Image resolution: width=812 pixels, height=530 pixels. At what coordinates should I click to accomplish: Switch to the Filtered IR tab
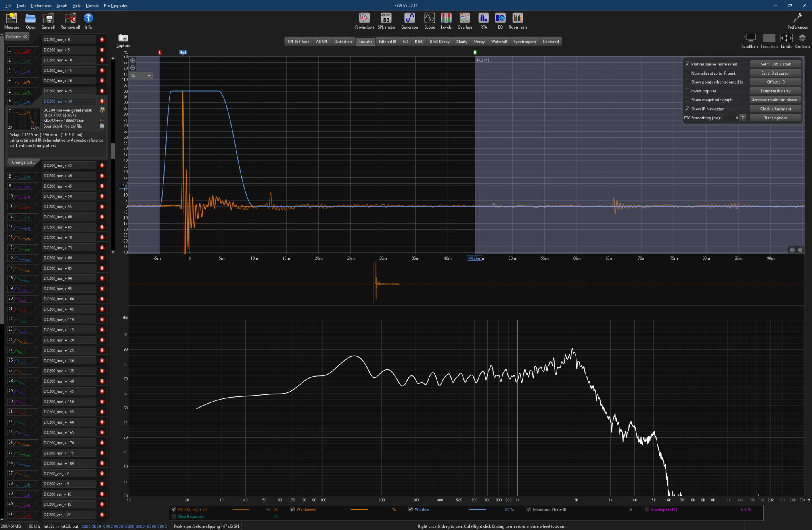pyautogui.click(x=387, y=42)
